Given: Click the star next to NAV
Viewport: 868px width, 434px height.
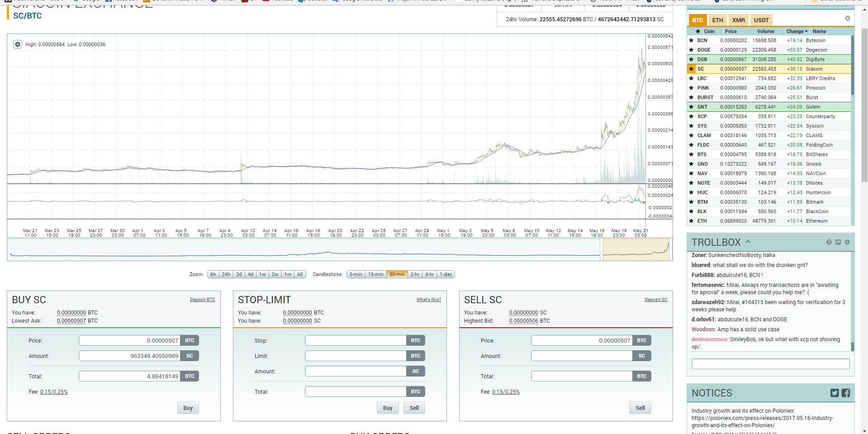Looking at the screenshot, I should point(691,173).
